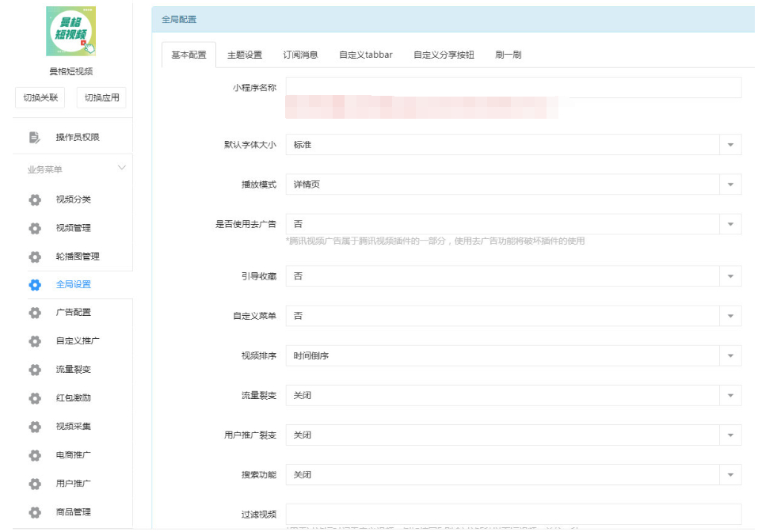Click the 过滤视频 input field

click(x=513, y=514)
